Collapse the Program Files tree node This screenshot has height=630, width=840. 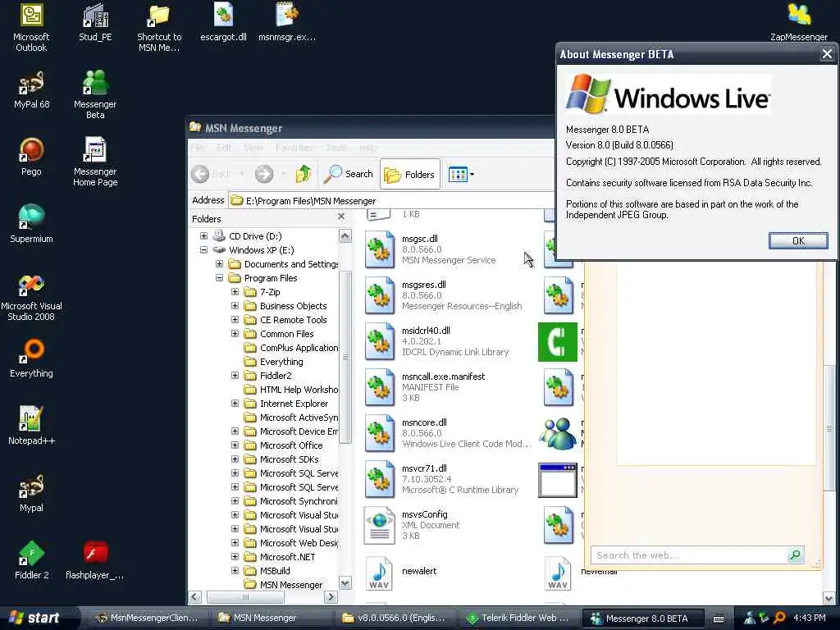tap(219, 277)
